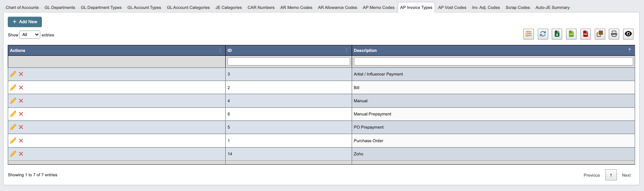Screen dimensions: 644x191
Task: Edit the Zoho invoice type
Action: pos(13,154)
